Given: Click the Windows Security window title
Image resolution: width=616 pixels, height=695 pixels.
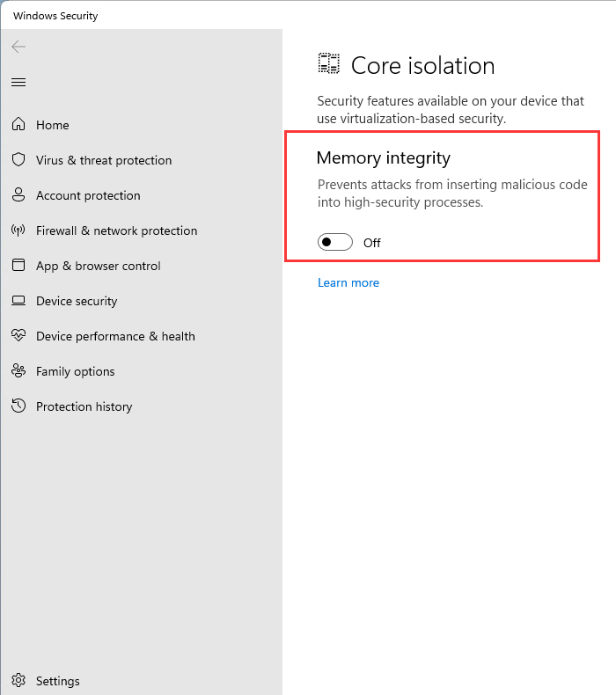Looking at the screenshot, I should click(55, 16).
